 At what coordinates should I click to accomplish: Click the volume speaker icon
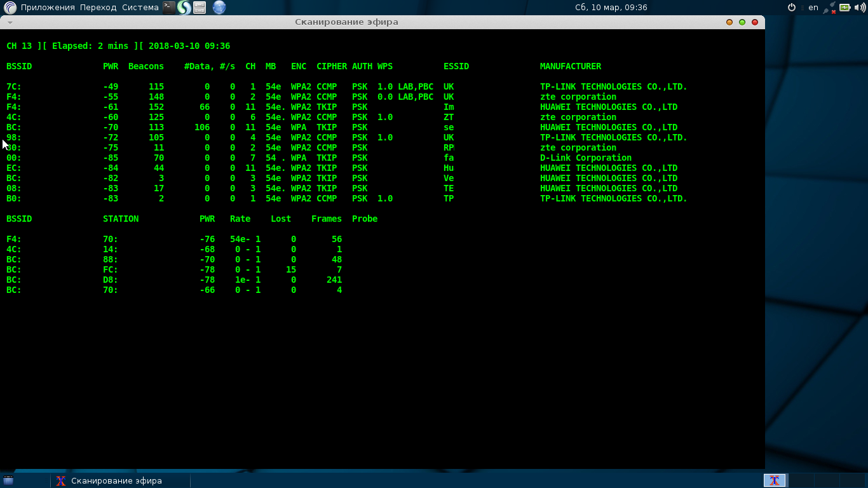coord(859,8)
